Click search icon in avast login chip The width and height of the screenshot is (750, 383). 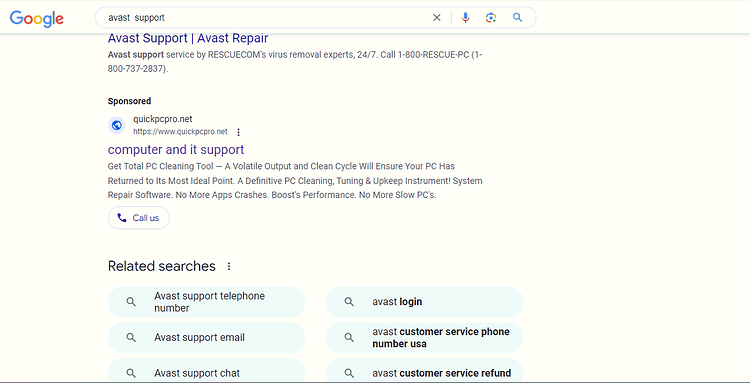click(349, 302)
